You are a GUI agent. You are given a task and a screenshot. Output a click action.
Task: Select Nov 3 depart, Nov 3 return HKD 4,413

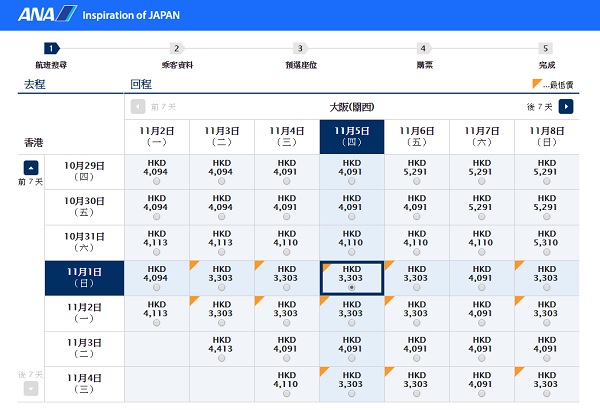[222, 349]
